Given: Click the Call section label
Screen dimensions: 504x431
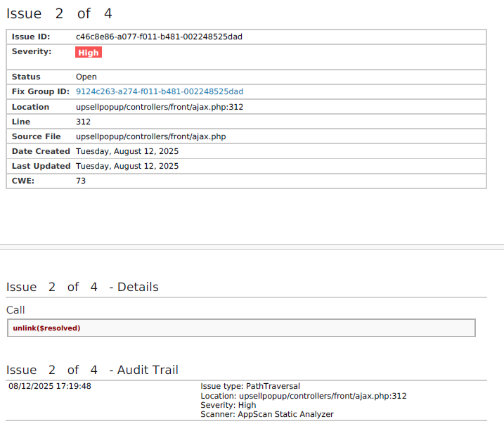Looking at the screenshot, I should pos(15,310).
